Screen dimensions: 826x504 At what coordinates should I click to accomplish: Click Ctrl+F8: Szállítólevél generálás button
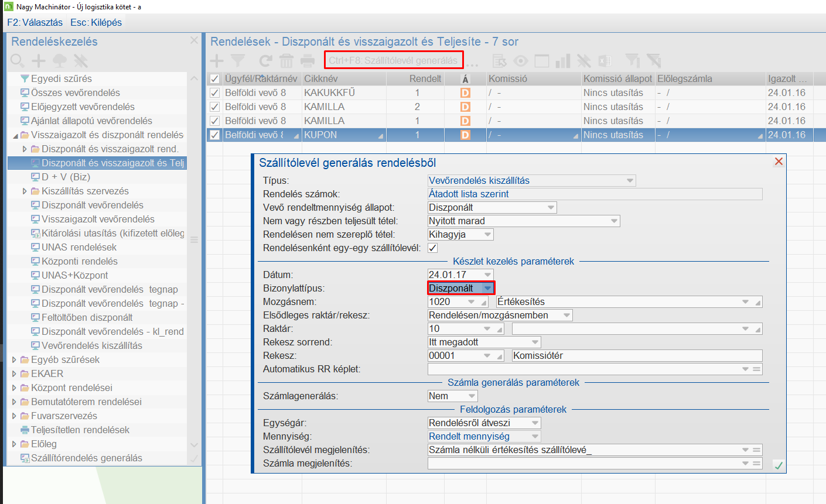[393, 60]
